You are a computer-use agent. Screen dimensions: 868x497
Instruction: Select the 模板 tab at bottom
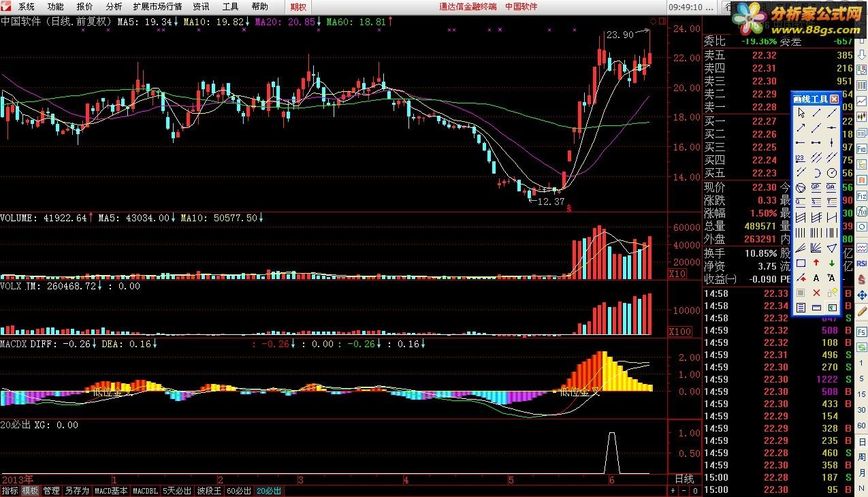pyautogui.click(x=30, y=491)
